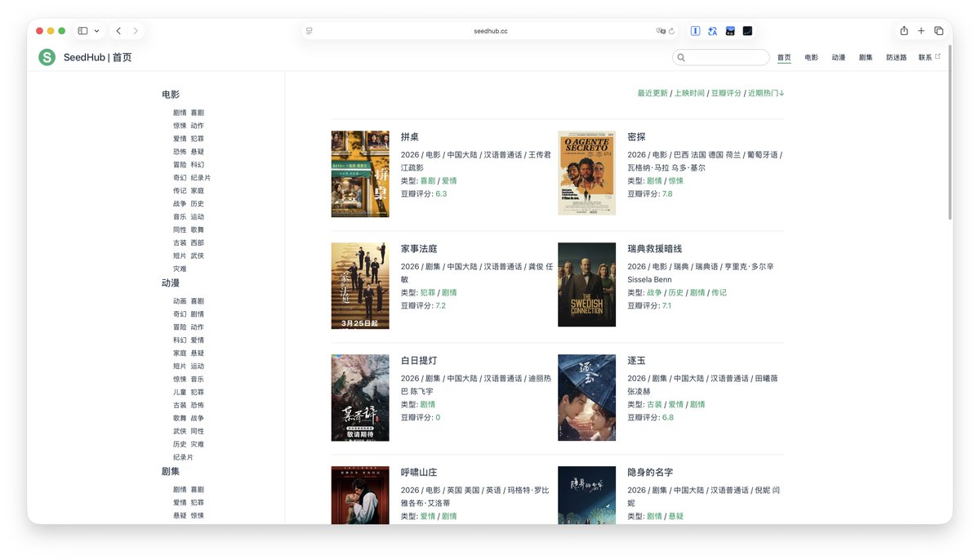Open the 电影 sidebar section heading

[x=171, y=95]
